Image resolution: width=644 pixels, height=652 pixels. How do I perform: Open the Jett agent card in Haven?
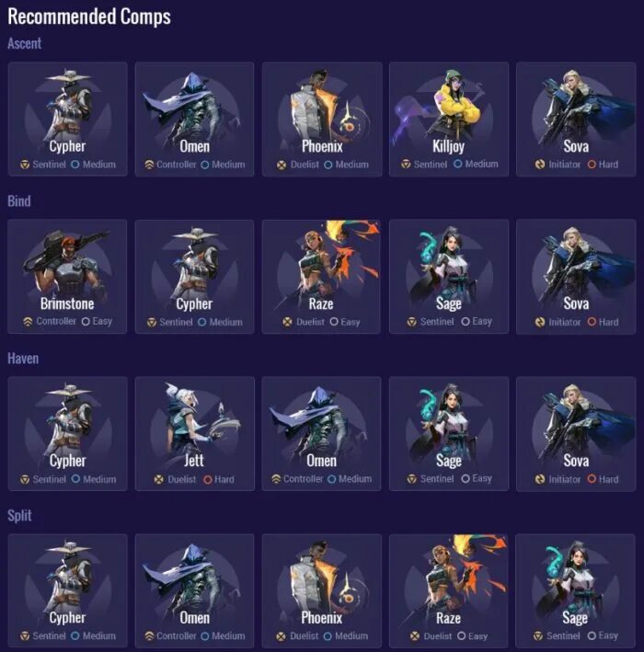click(195, 434)
